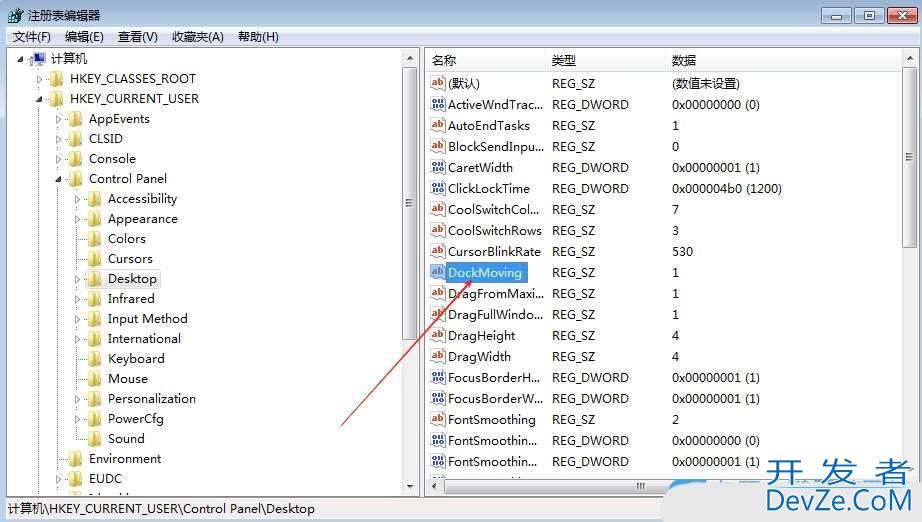Viewport: 922px width, 522px height.
Task: Open the 查看(V) menu
Action: pos(138,36)
